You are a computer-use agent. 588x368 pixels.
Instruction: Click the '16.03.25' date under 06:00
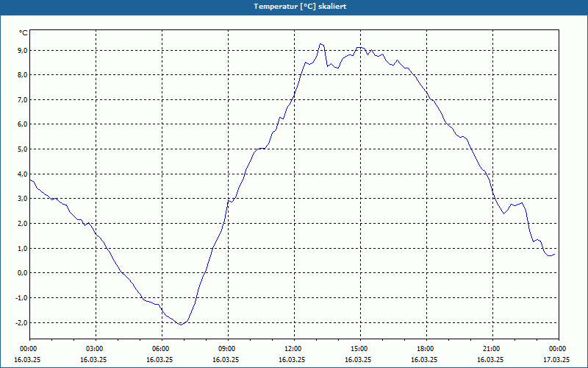[x=159, y=359]
